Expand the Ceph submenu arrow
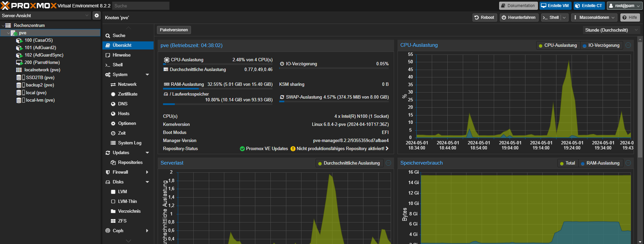The height and width of the screenshot is (244, 644). pyautogui.click(x=147, y=231)
